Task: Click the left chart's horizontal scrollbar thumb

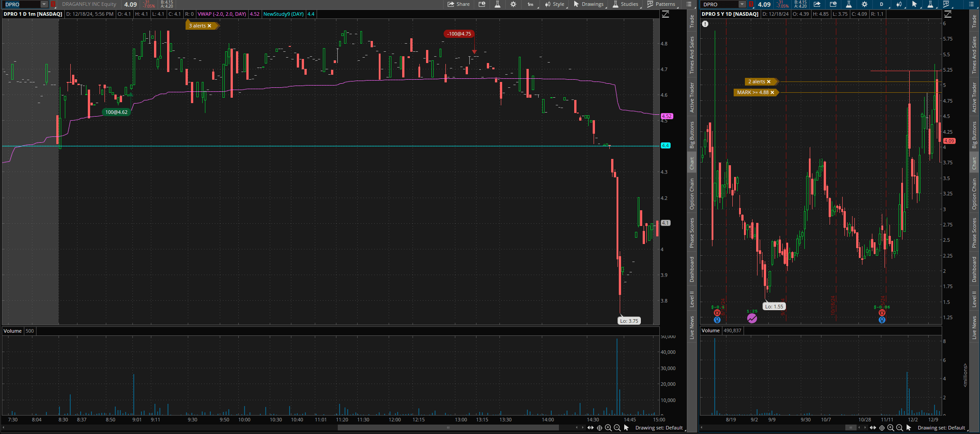Action: pyautogui.click(x=448, y=428)
